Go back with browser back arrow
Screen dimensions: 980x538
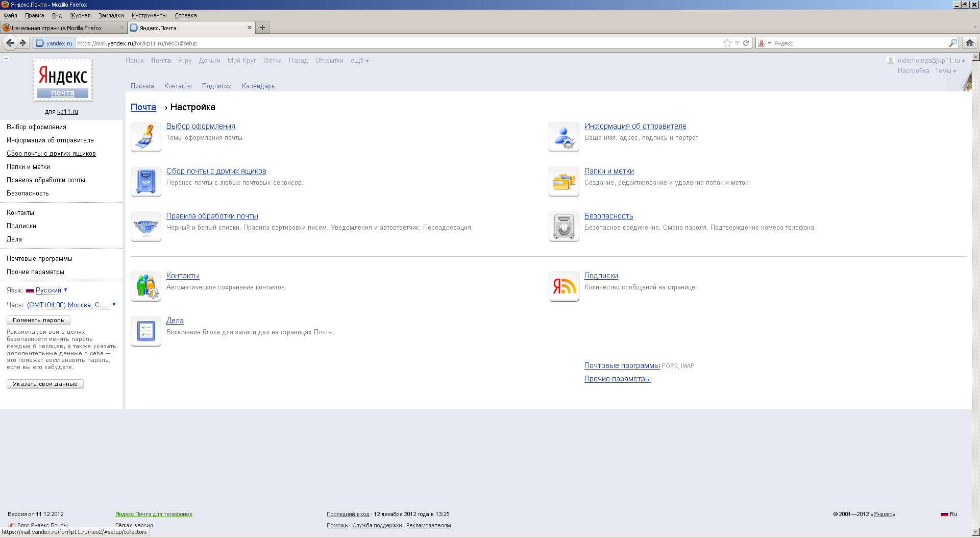(x=10, y=43)
